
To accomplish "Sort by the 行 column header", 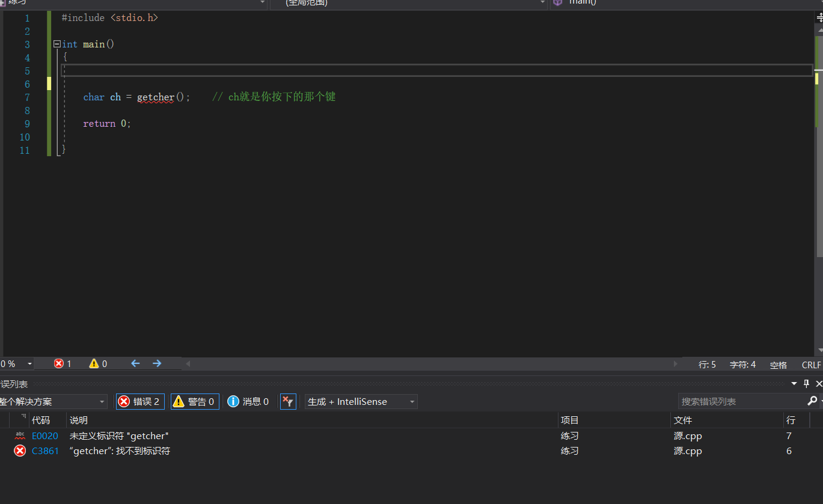I will click(796, 420).
